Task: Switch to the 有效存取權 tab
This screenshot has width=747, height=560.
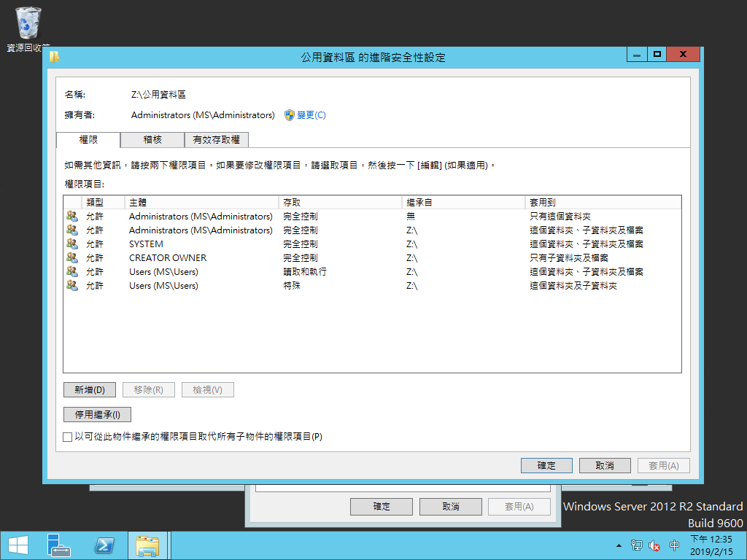Action: 216,140
